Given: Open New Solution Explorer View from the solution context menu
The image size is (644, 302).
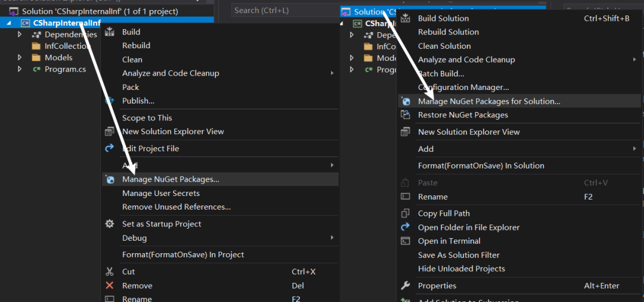Looking at the screenshot, I should tap(519, 132).
